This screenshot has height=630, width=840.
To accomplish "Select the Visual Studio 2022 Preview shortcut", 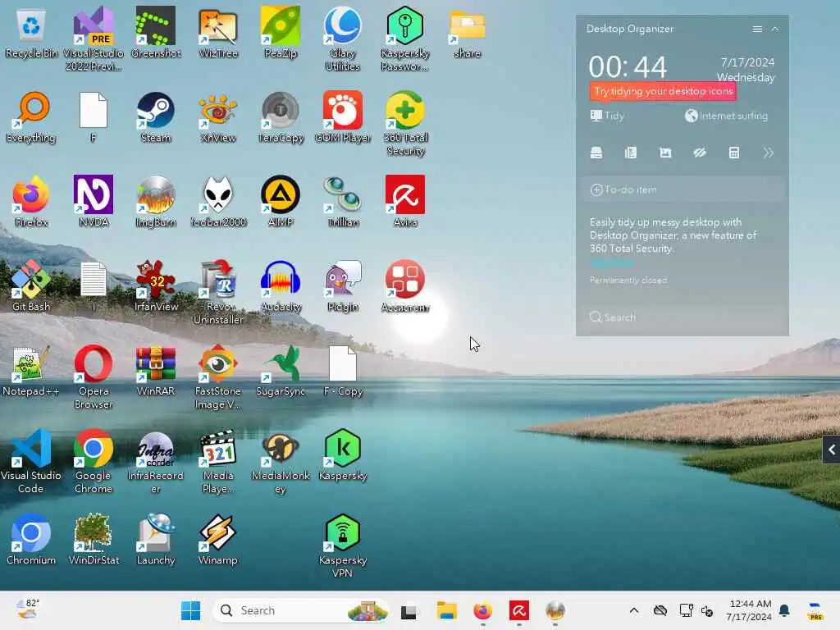I will click(x=94, y=39).
